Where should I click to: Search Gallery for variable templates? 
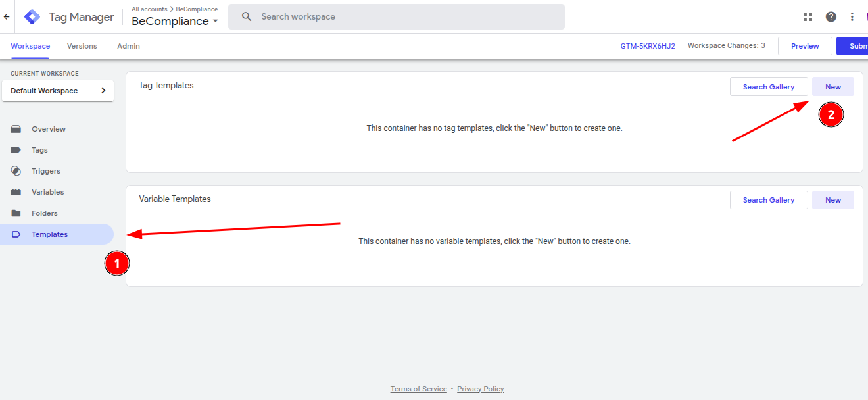click(x=769, y=200)
